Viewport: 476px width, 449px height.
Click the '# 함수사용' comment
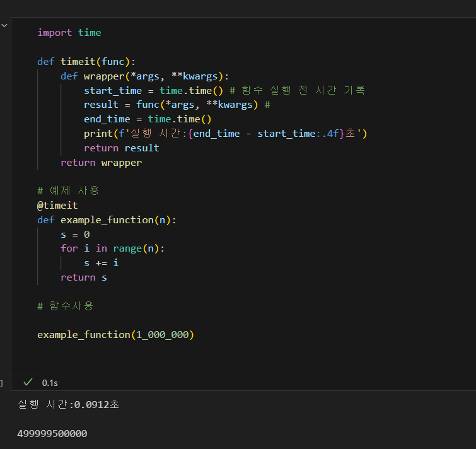66,306
